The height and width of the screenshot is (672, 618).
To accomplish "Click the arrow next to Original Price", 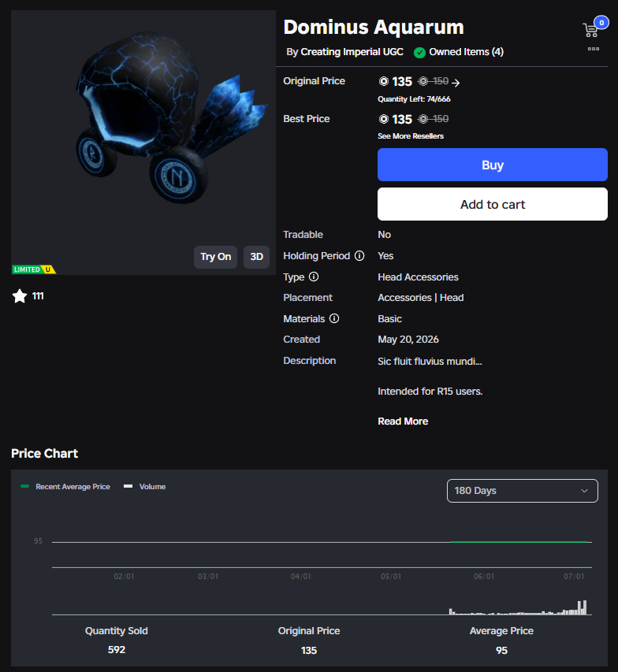I will click(456, 83).
